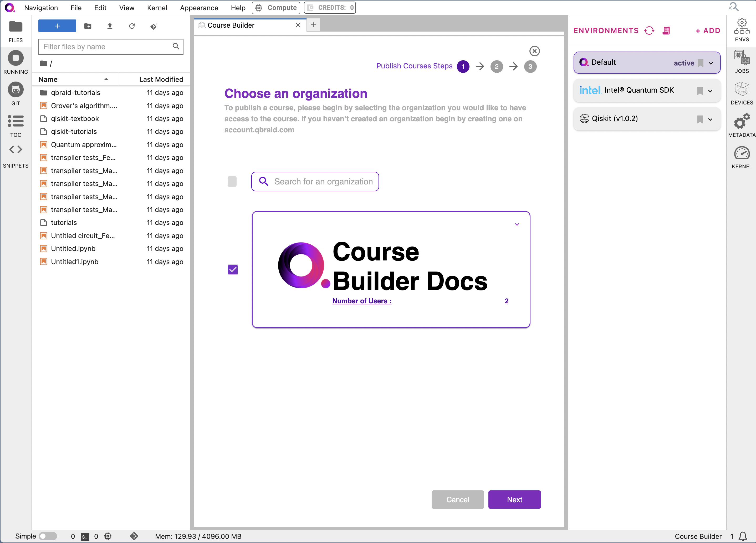Click the terminal count icon in status bar
The height and width of the screenshot is (543, 756).
[85, 536]
